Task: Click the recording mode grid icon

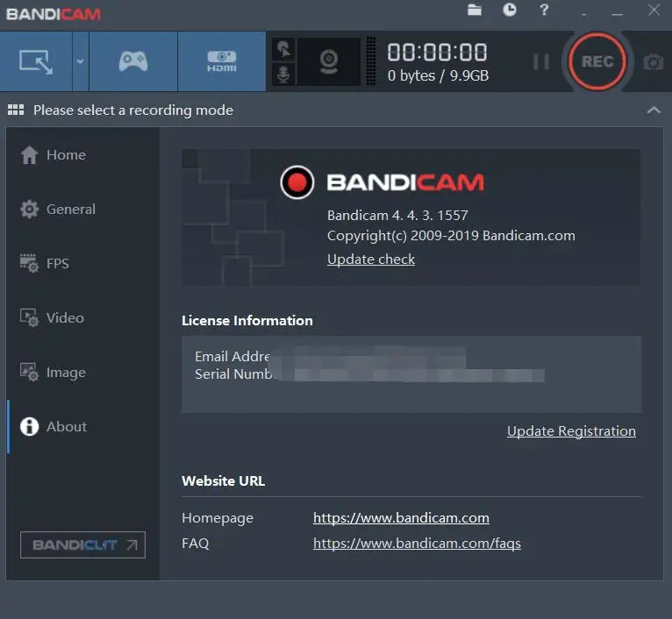Action: click(16, 110)
